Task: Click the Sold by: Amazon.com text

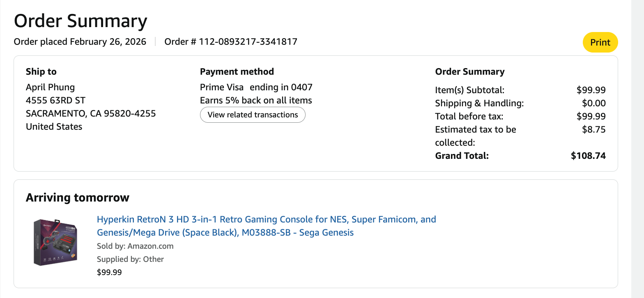Action: click(x=135, y=246)
